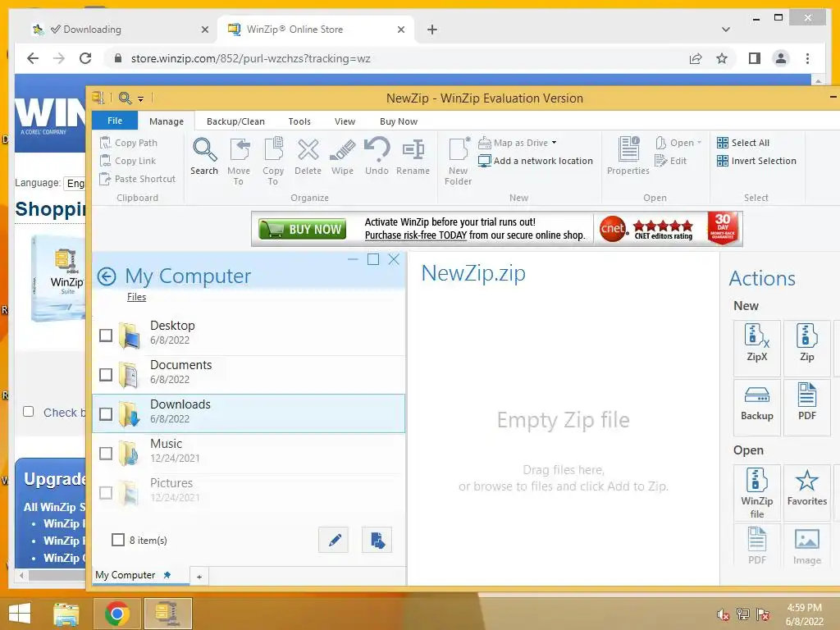Click the pencil edit icon in files pane

(x=334, y=540)
